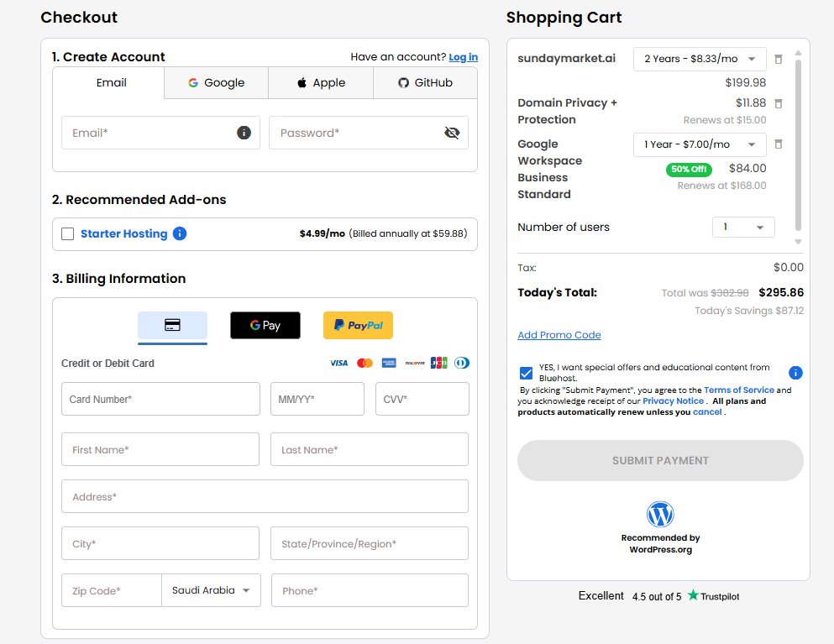This screenshot has height=644, width=834.
Task: Switch to the Google sign-up tab
Action: (217, 82)
